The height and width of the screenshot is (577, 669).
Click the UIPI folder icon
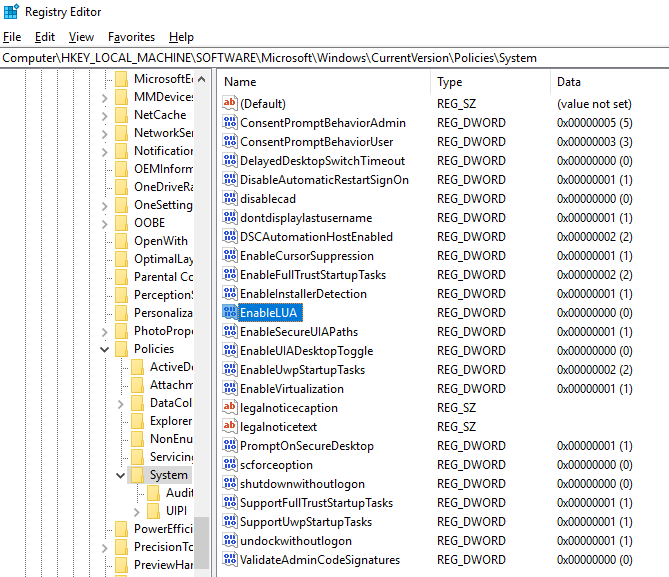click(154, 511)
